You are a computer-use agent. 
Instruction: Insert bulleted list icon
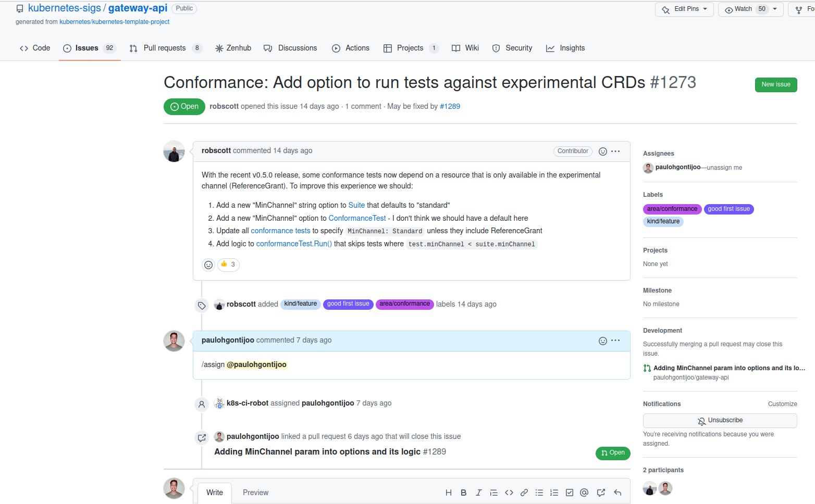(539, 493)
